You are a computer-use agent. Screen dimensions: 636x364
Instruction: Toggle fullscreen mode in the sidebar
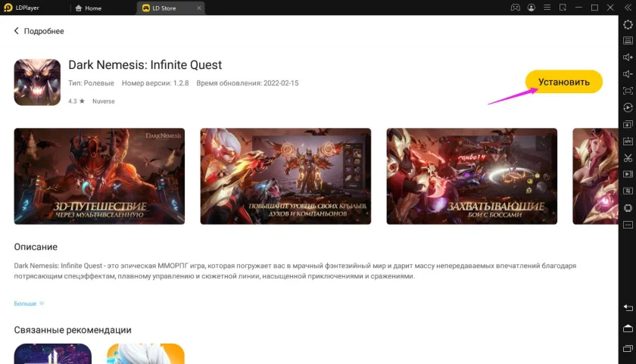[x=628, y=91]
